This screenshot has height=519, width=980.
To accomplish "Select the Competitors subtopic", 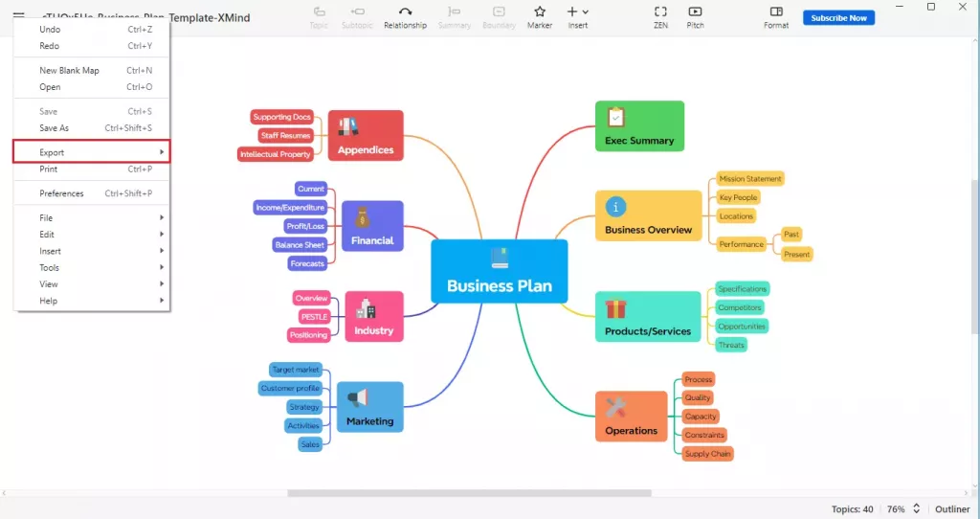I will tap(740, 307).
